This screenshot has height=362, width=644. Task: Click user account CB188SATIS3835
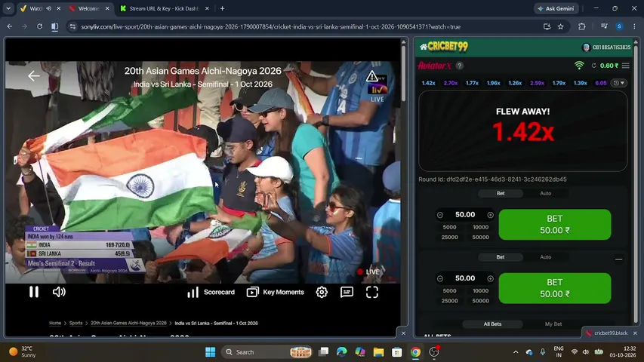(606, 48)
